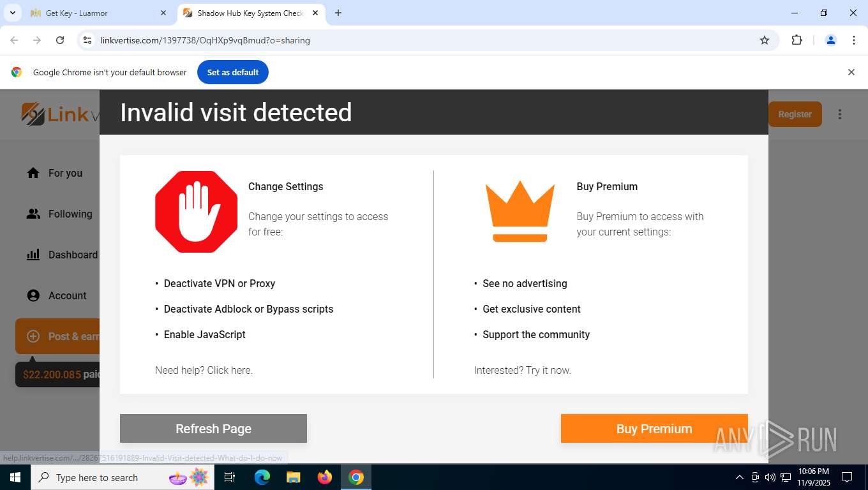The image size is (868, 490).
Task: Bookmark this page with the star icon
Action: pyautogui.click(x=765, y=40)
